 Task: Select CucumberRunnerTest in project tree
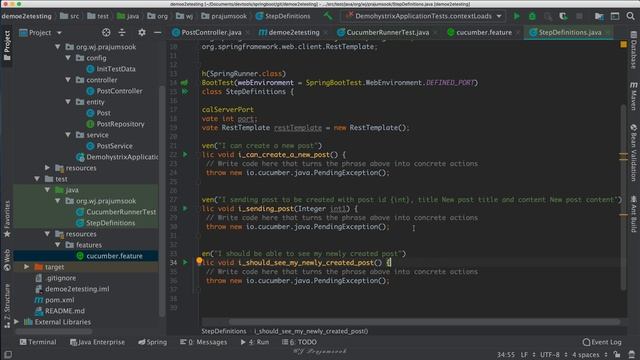tap(121, 212)
